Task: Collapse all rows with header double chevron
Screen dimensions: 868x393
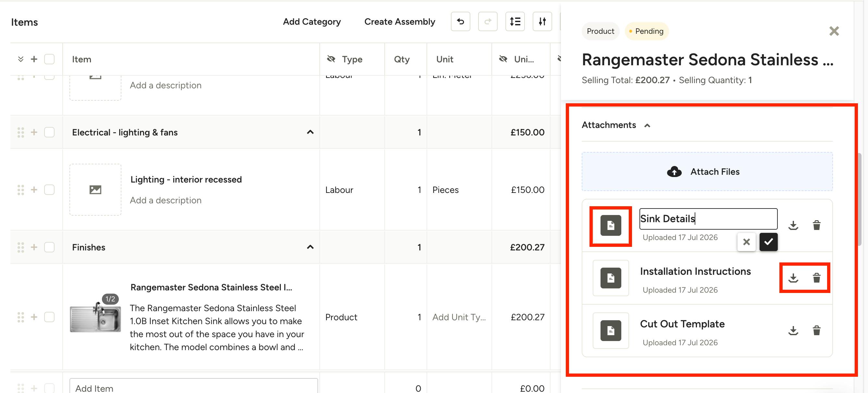Action: click(20, 59)
